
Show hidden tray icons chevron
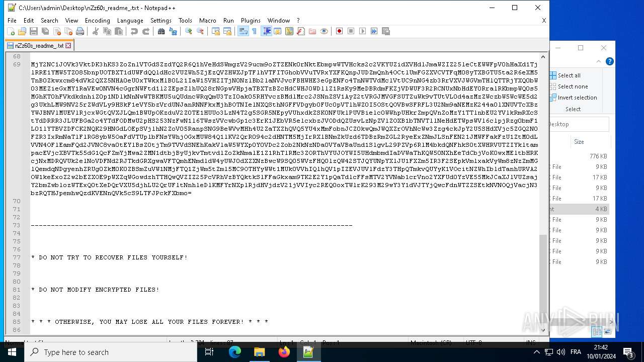536,352
